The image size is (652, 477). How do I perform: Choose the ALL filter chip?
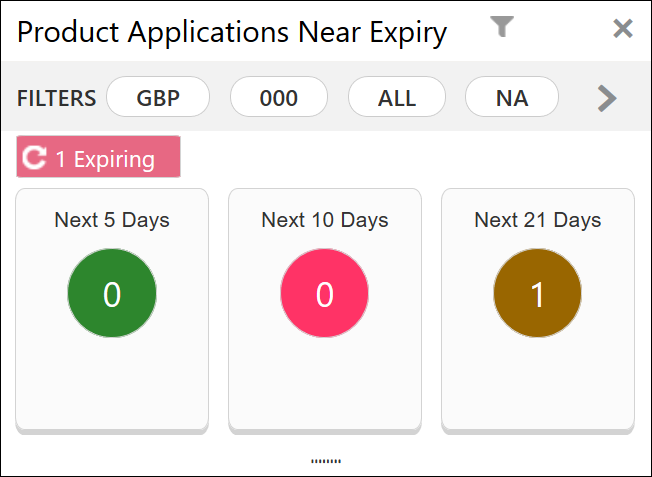pyautogui.click(x=397, y=97)
